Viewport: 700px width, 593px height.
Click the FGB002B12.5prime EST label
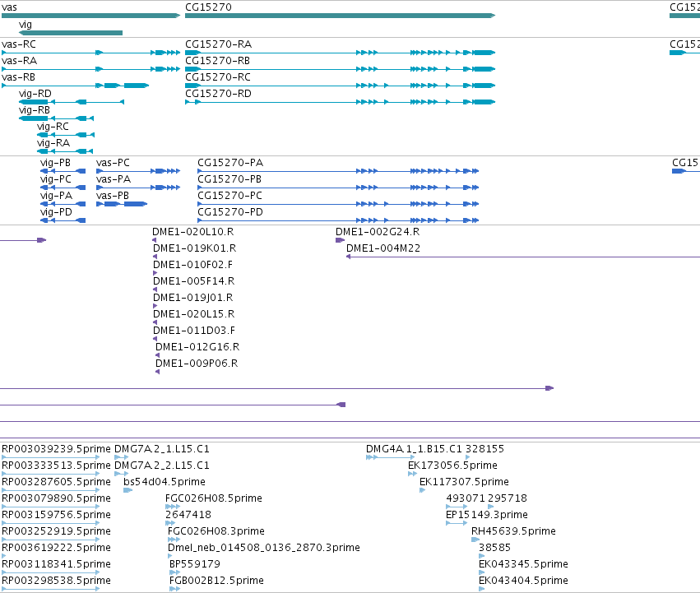click(x=216, y=581)
